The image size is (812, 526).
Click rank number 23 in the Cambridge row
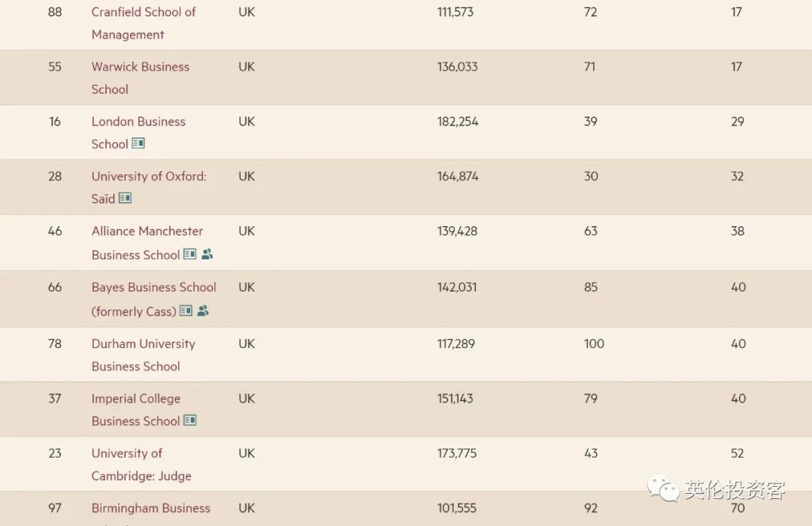tap(55, 454)
